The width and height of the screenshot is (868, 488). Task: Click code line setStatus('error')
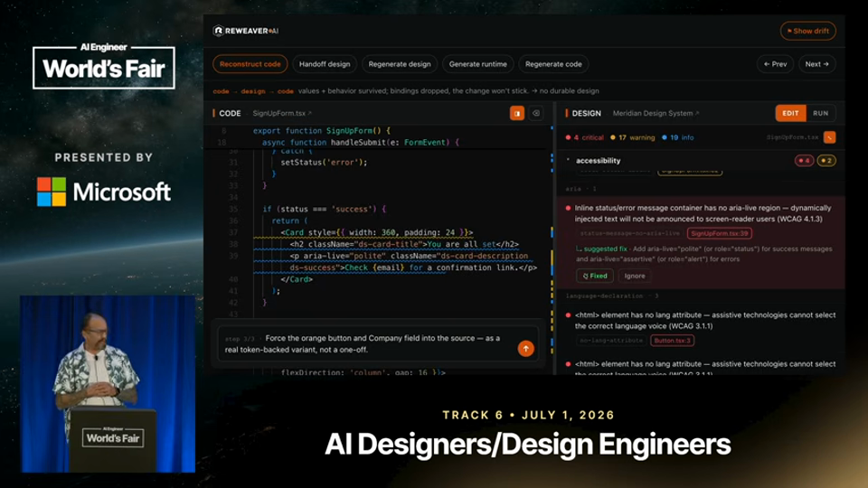point(324,163)
